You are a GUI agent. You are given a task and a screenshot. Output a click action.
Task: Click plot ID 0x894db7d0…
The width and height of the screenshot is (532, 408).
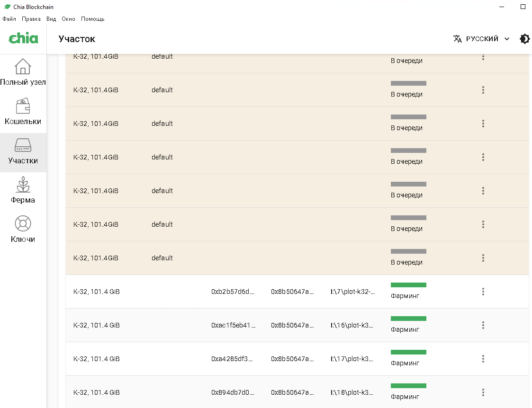pos(233,392)
